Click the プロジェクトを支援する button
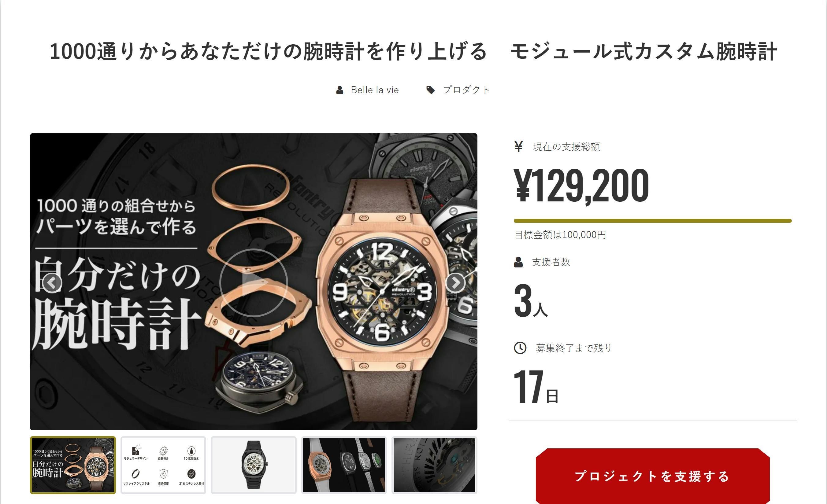The width and height of the screenshot is (827, 504). (652, 476)
